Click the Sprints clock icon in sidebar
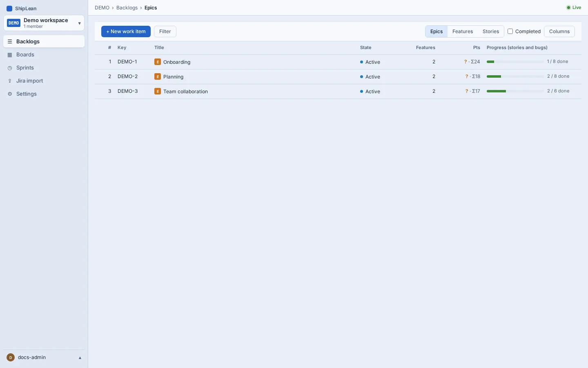 pyautogui.click(x=10, y=68)
